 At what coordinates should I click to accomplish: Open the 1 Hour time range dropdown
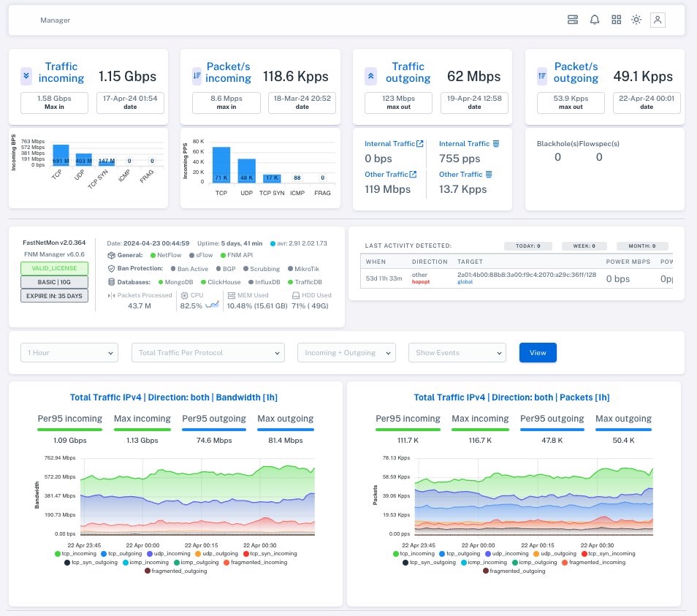(x=69, y=352)
